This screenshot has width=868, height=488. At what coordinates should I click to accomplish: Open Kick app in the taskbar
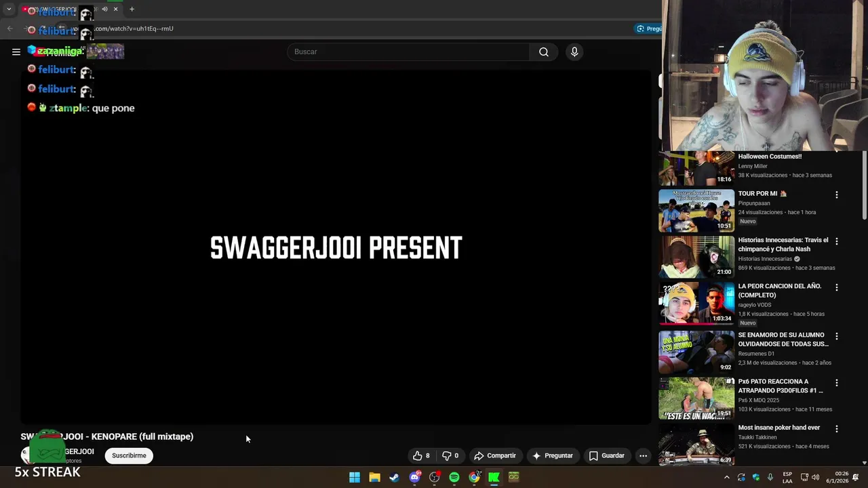point(494,477)
